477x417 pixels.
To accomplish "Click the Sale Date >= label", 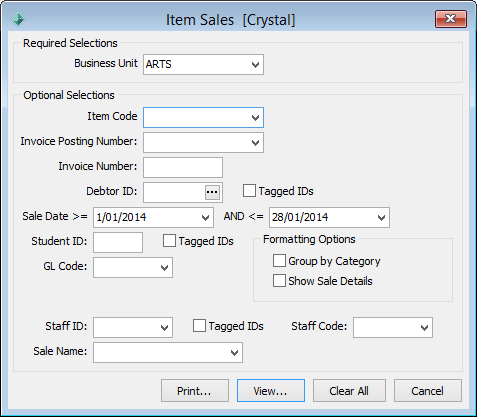I will (55, 216).
